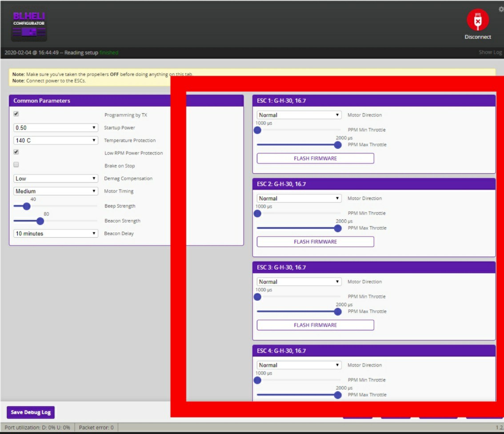Click ESC 4 PPM Min Throttle slider handle

(257, 380)
